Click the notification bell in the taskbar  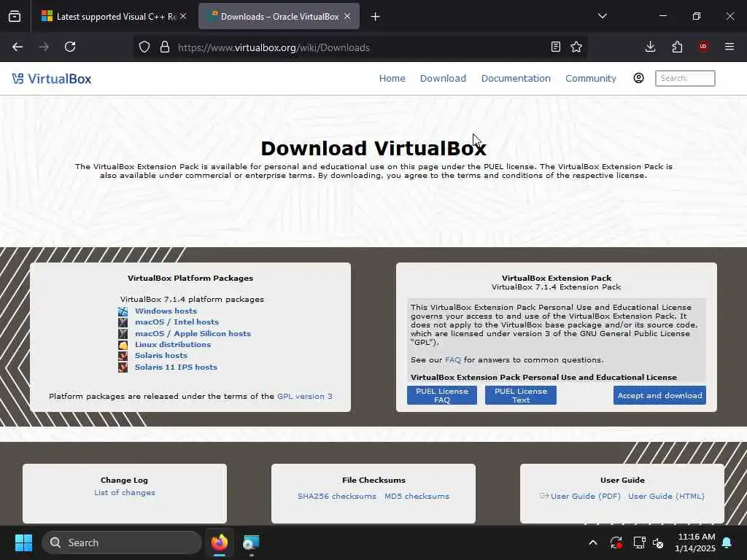click(727, 542)
